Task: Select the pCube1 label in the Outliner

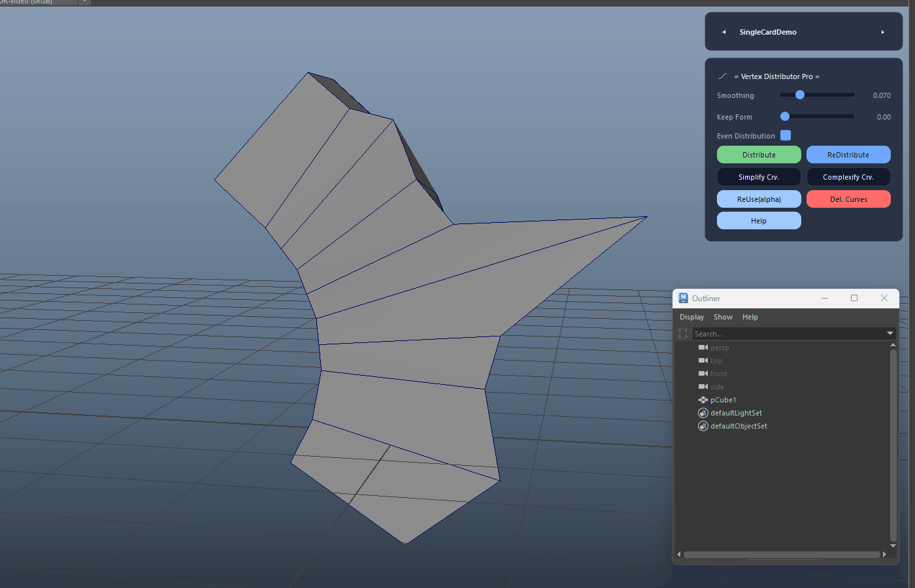Action: [724, 400]
